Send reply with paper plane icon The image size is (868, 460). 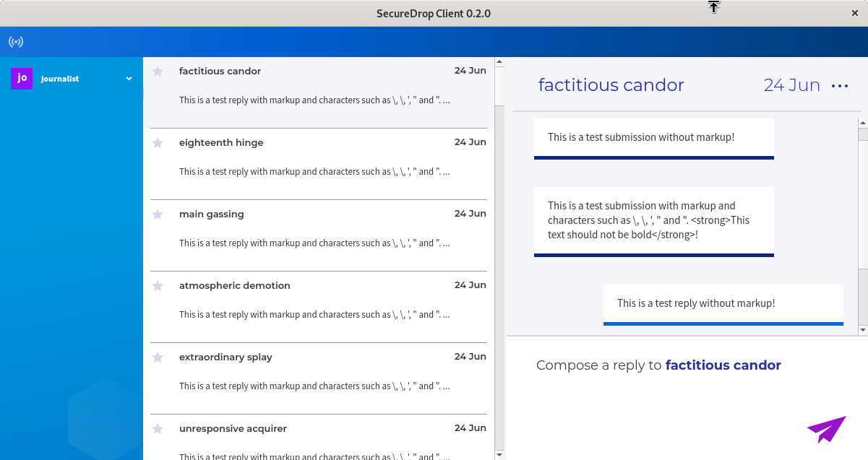point(826,429)
